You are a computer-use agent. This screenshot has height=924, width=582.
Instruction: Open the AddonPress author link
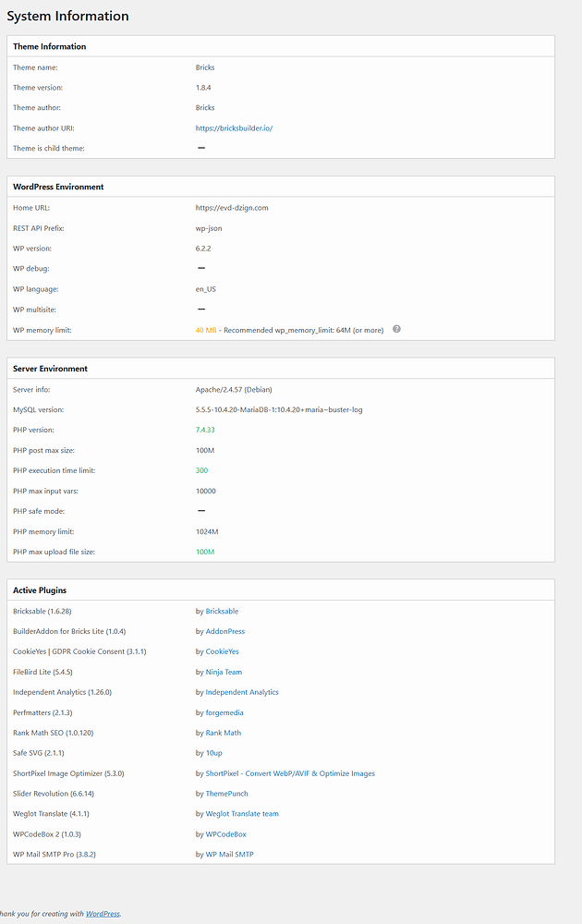coord(225,631)
